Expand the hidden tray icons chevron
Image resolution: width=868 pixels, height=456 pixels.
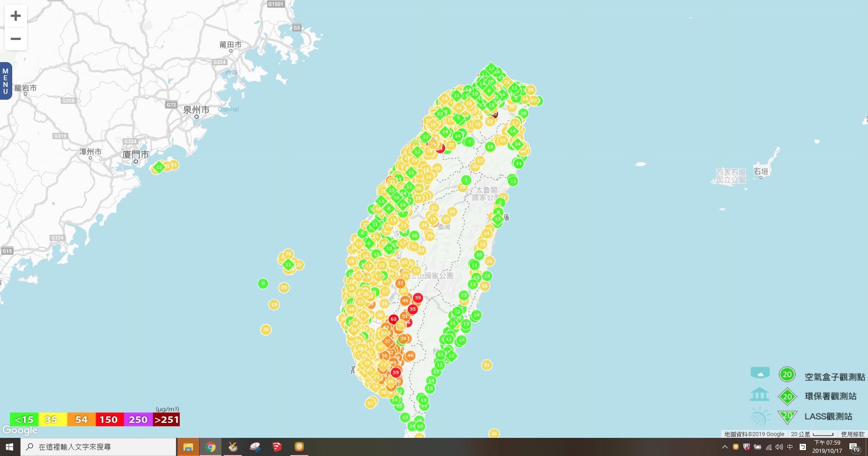click(725, 447)
